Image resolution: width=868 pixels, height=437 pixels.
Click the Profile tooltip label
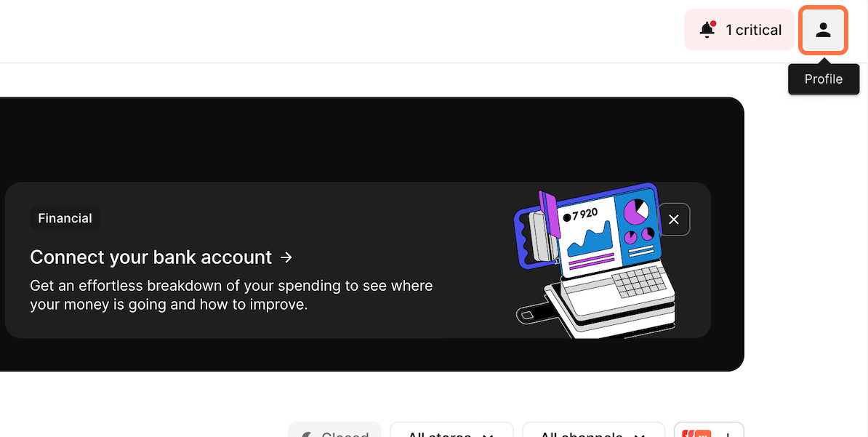[823, 79]
